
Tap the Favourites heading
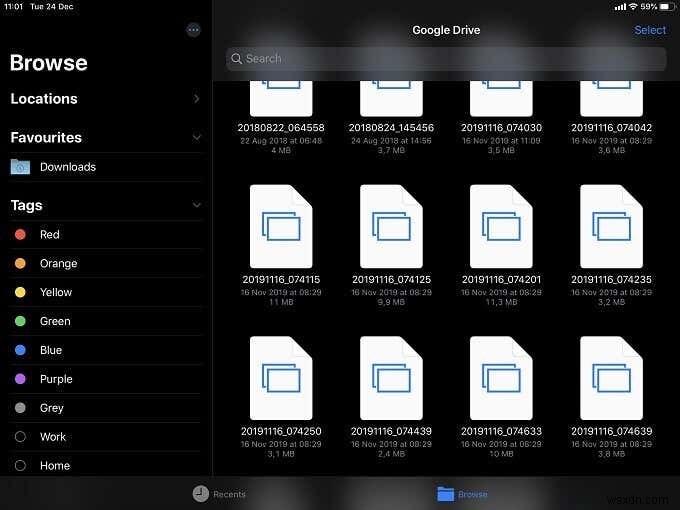pyautogui.click(x=46, y=137)
